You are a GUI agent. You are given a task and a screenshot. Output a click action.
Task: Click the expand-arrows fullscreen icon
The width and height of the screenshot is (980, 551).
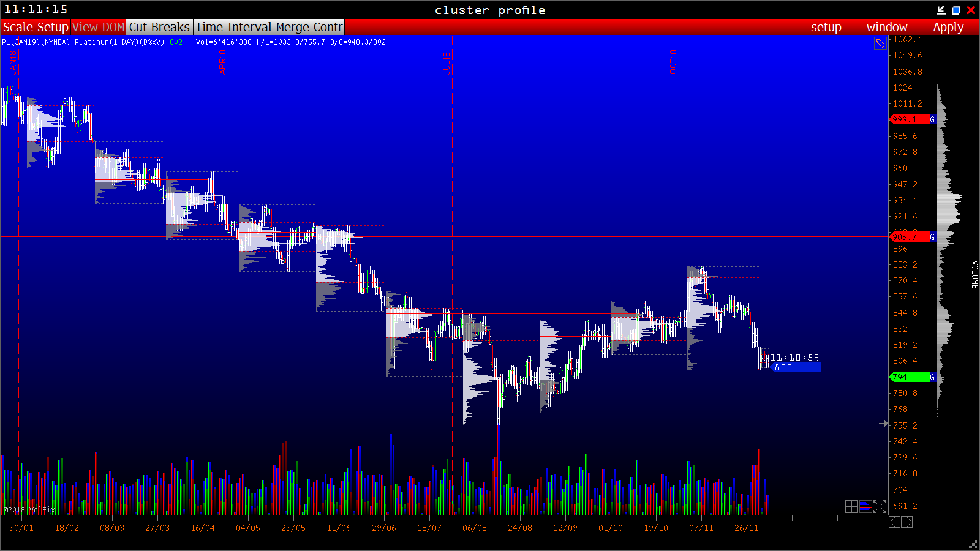(880, 506)
